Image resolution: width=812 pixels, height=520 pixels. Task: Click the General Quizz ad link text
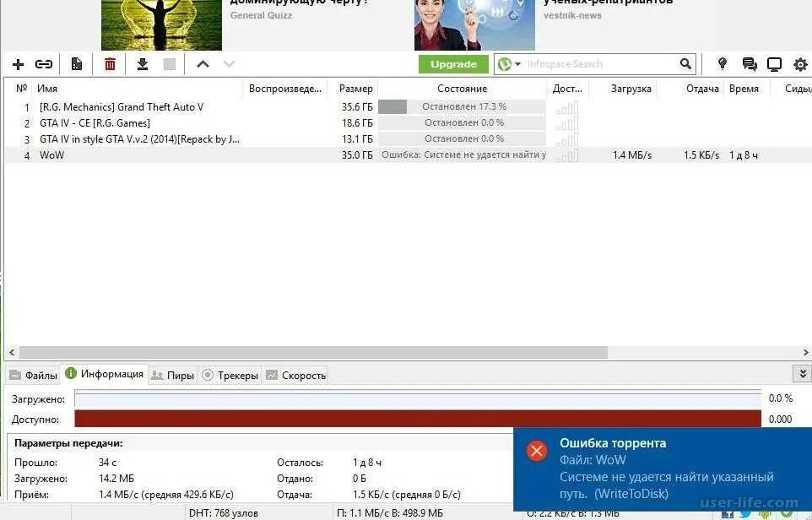pyautogui.click(x=261, y=15)
